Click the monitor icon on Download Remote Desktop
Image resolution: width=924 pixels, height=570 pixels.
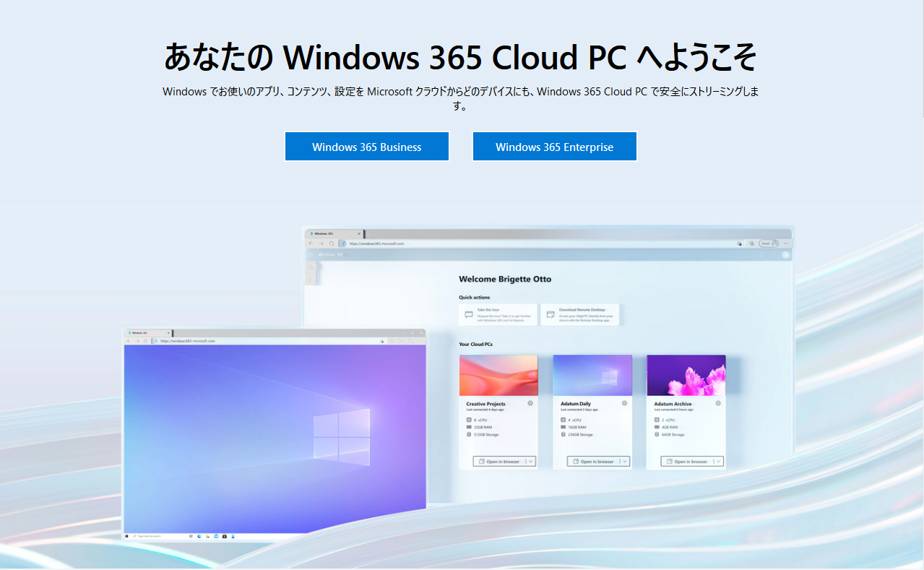550,315
